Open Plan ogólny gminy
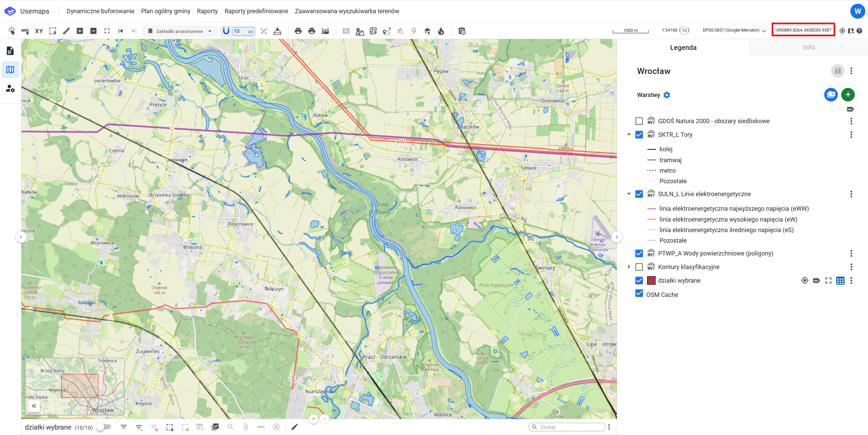Image resolution: width=868 pixels, height=435 pixels. pos(166,11)
